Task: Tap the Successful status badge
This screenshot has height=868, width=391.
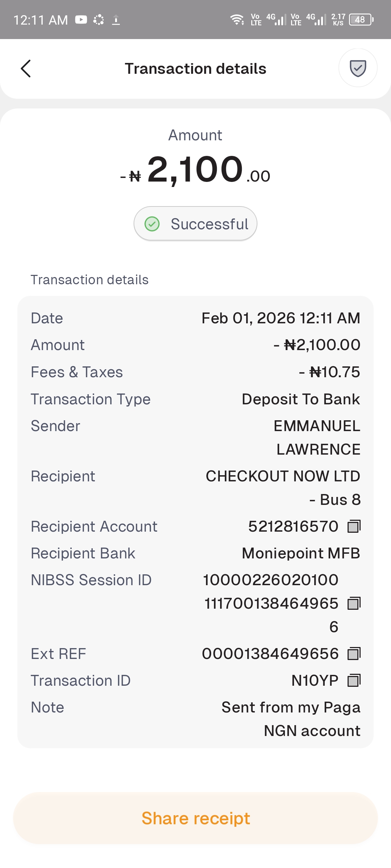Action: pyautogui.click(x=195, y=224)
